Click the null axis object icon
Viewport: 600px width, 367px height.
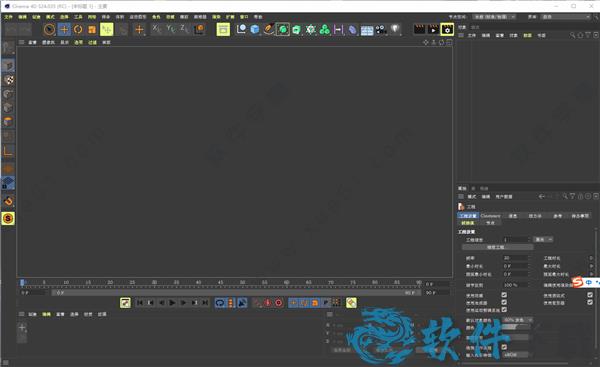point(241,29)
